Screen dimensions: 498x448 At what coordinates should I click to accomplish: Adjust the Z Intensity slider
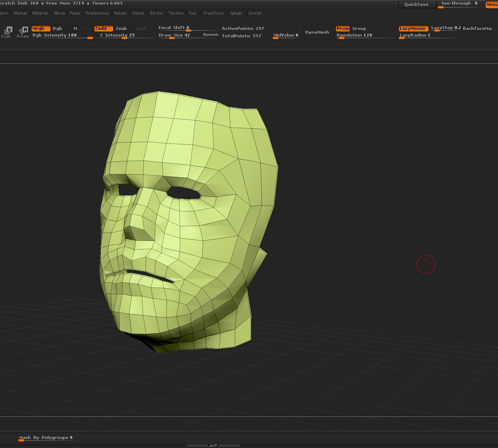[124, 36]
